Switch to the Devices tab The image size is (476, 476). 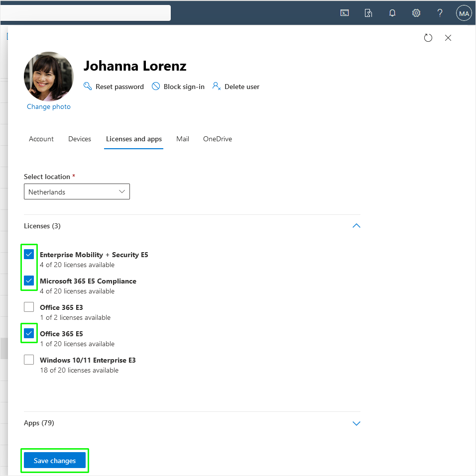tap(80, 139)
